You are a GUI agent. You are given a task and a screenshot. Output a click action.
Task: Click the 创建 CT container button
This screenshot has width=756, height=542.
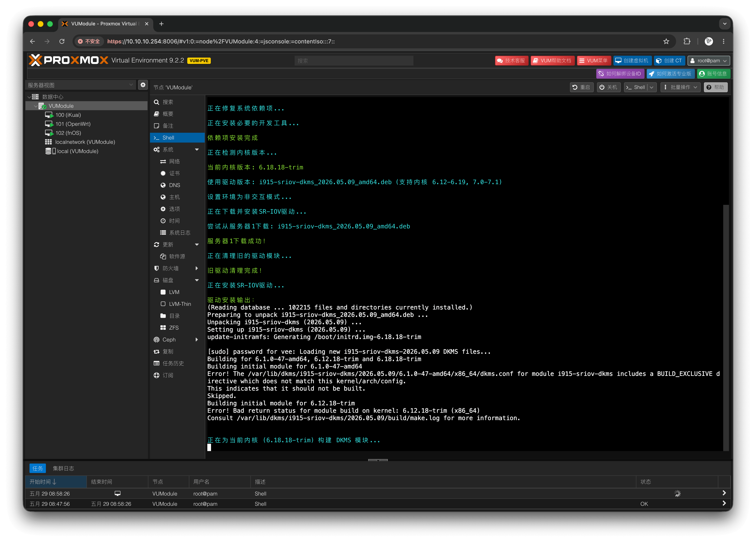[669, 61]
